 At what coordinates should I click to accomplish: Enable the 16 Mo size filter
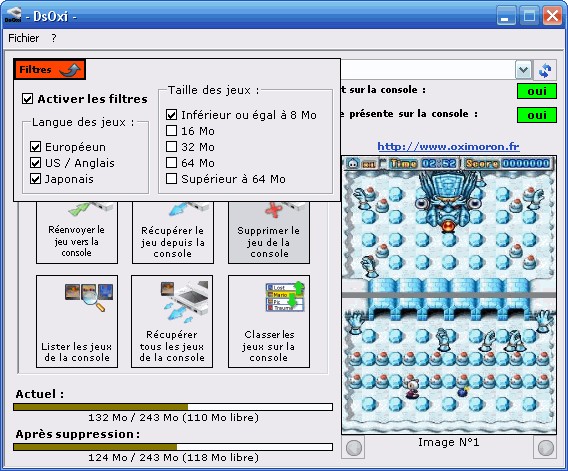(171, 131)
